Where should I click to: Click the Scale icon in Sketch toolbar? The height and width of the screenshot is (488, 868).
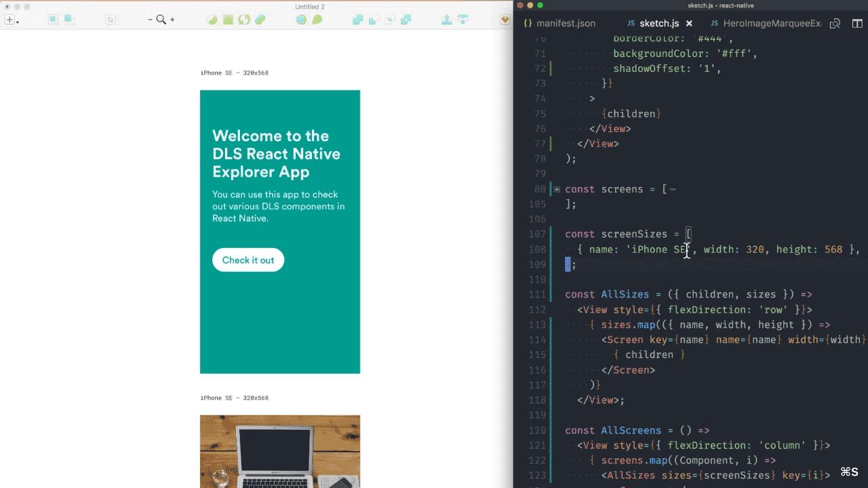tap(317, 20)
